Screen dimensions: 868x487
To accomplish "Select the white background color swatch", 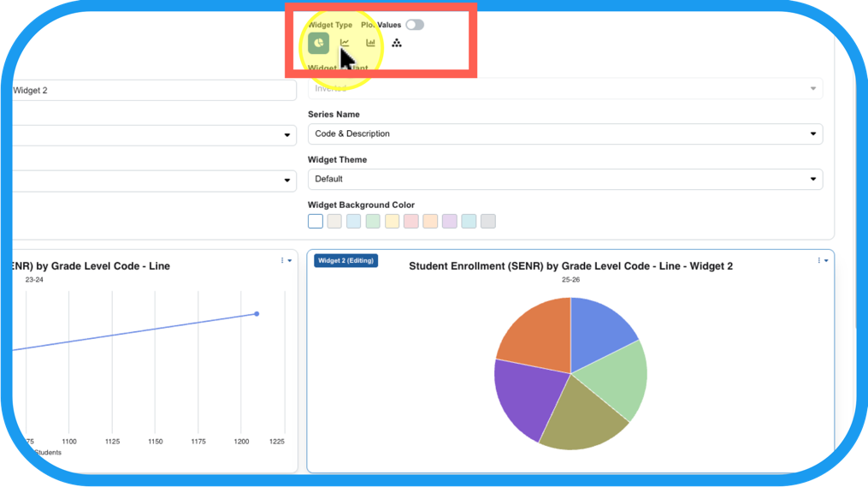I will [x=316, y=222].
